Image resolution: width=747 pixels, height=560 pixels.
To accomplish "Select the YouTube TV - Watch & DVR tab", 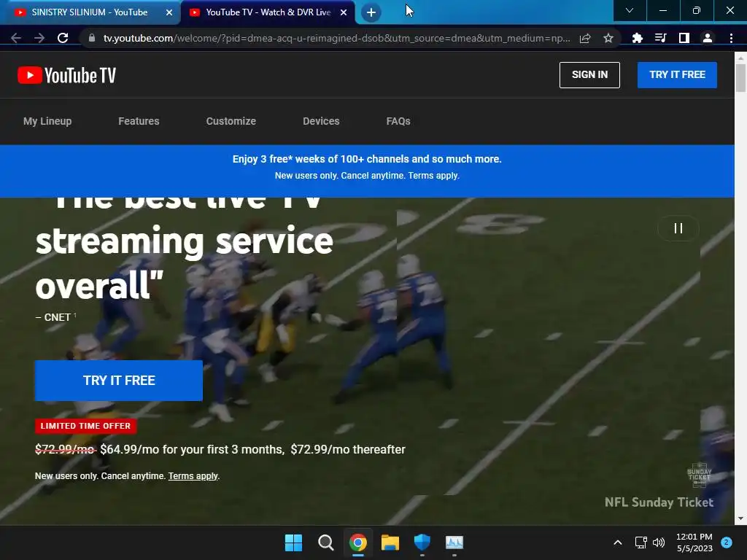I will (x=268, y=12).
